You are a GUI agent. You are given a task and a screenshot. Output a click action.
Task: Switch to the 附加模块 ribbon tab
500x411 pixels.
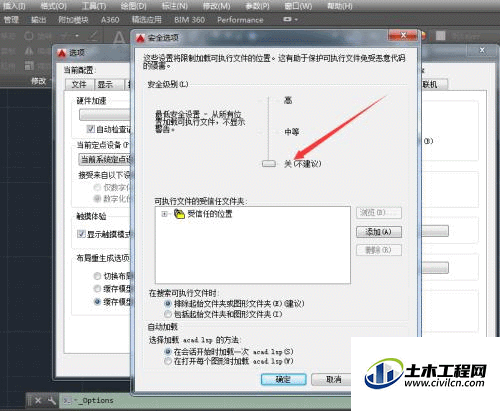(73, 20)
